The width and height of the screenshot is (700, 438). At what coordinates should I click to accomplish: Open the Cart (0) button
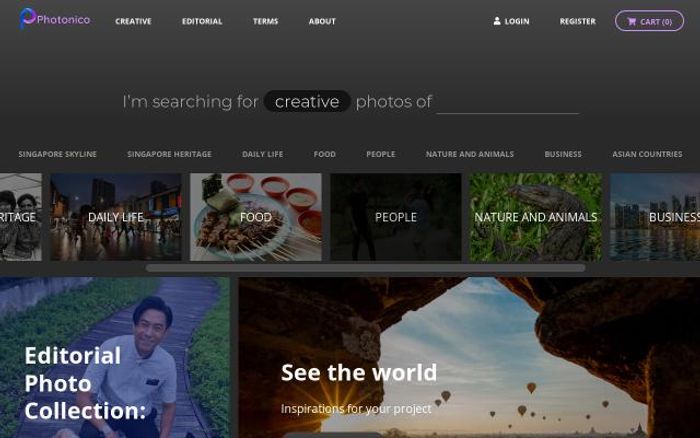tap(649, 21)
